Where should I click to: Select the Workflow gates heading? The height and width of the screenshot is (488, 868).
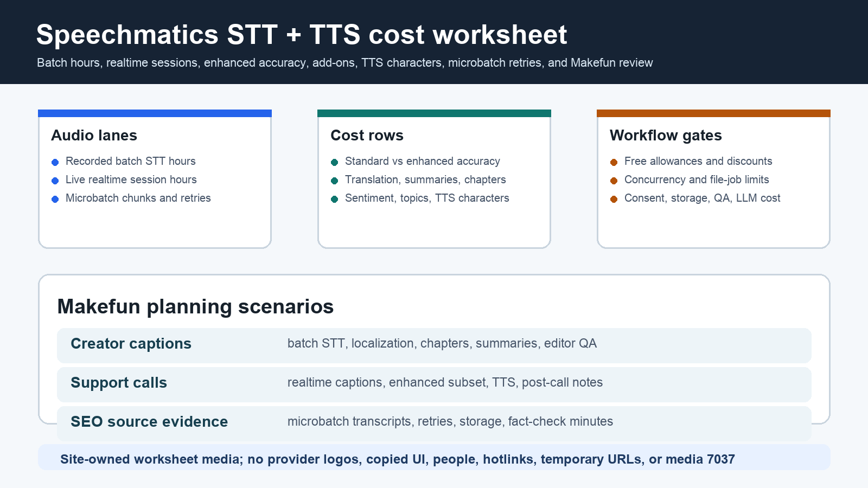coord(666,135)
